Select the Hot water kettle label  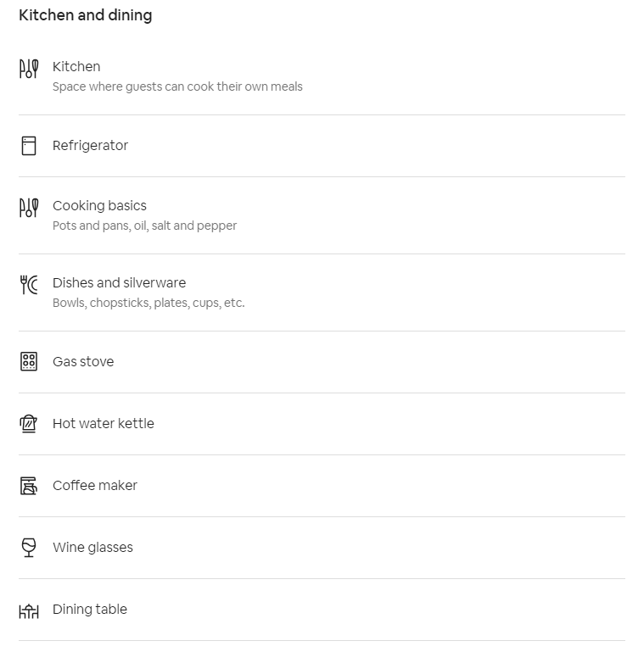click(104, 423)
